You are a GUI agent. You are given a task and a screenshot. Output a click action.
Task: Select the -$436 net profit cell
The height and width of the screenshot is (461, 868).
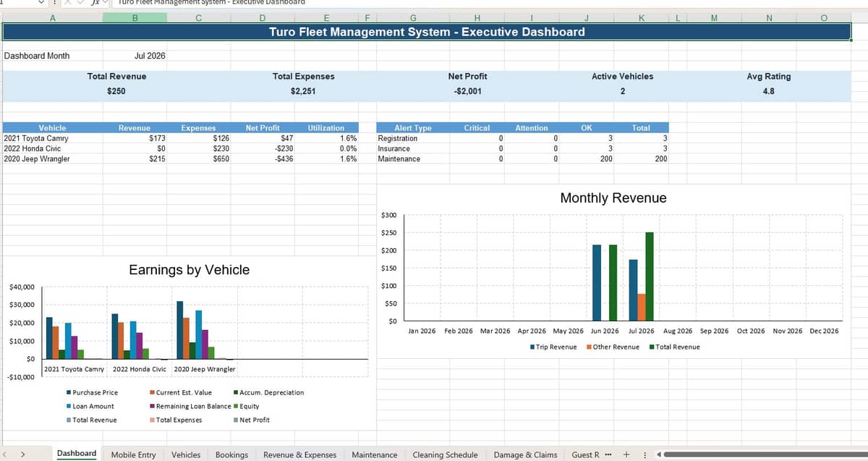pyautogui.click(x=263, y=158)
